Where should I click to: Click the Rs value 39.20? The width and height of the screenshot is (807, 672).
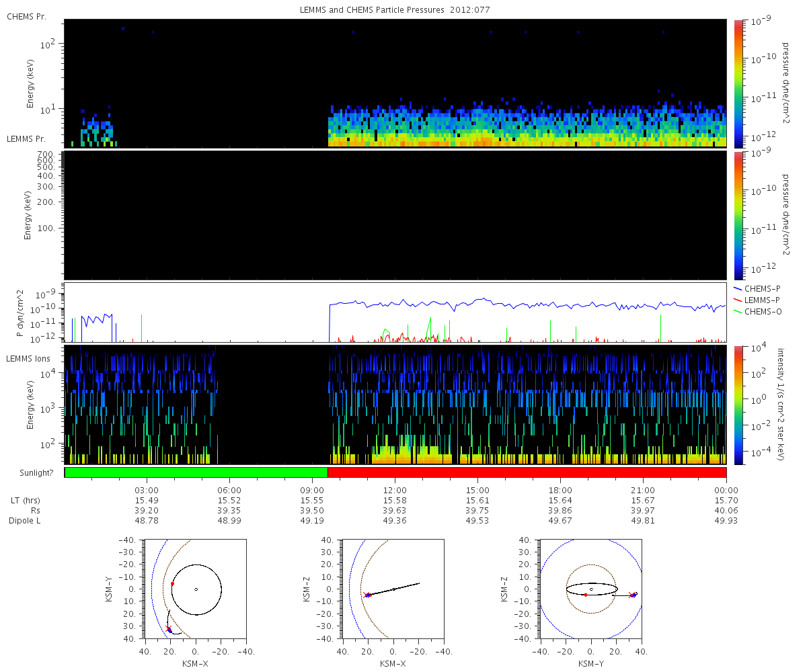pos(146,511)
